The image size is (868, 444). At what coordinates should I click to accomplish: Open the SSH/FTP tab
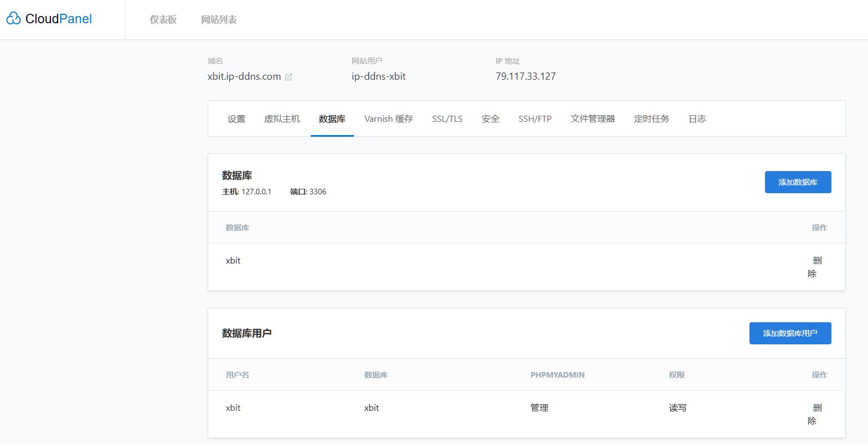pos(535,118)
